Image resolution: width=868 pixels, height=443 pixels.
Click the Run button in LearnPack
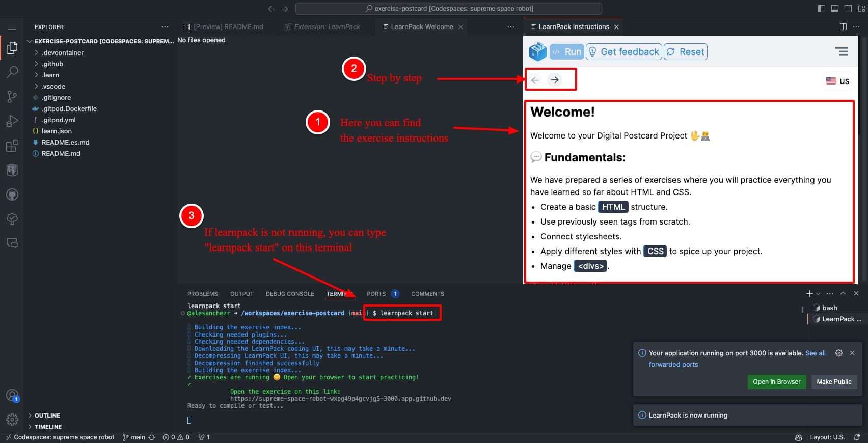coord(566,51)
